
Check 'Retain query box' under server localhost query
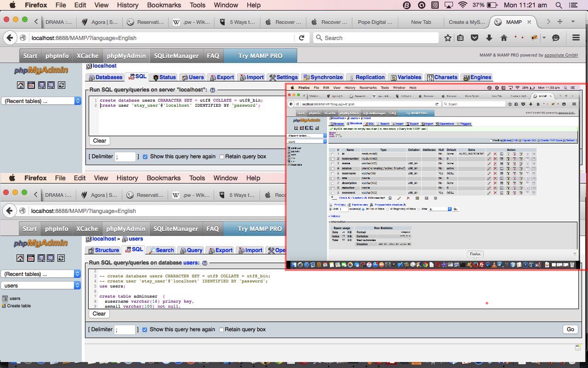222,156
